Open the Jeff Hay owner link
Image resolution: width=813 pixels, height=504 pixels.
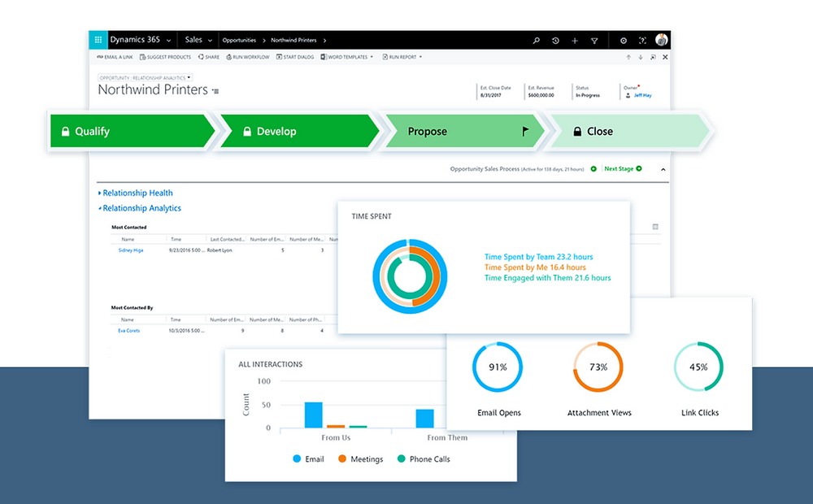[x=642, y=95]
